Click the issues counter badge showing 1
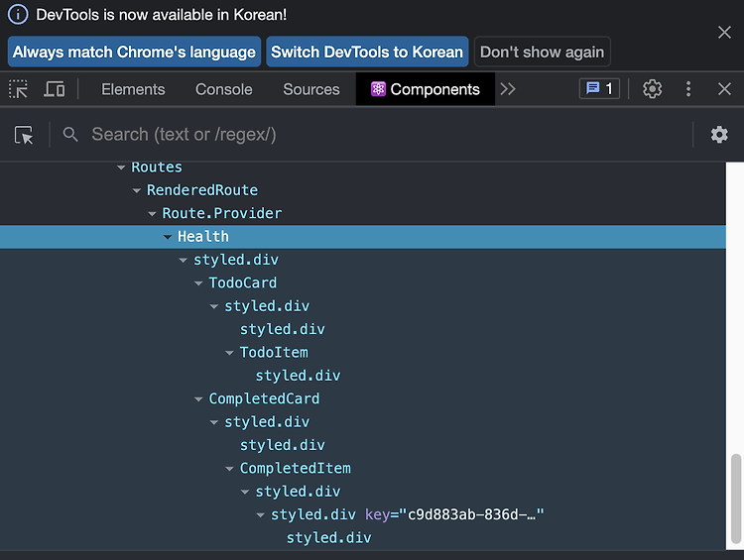This screenshot has height=560, width=744. (x=599, y=88)
